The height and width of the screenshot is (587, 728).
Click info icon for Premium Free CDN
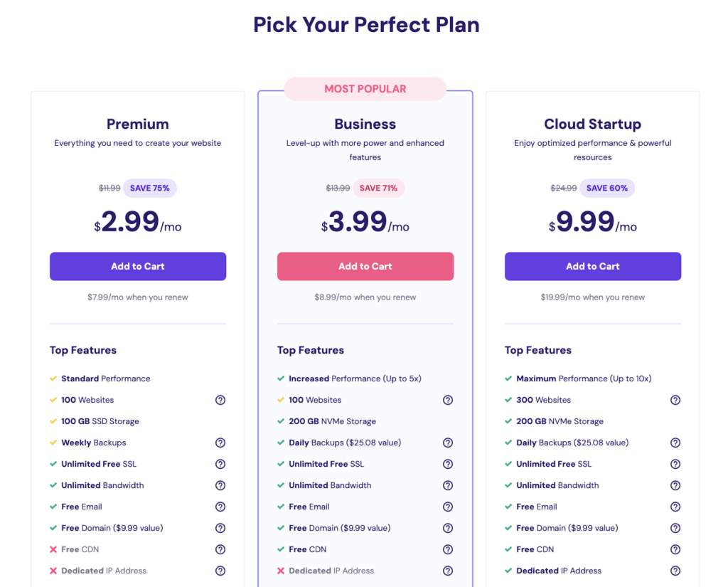click(220, 549)
